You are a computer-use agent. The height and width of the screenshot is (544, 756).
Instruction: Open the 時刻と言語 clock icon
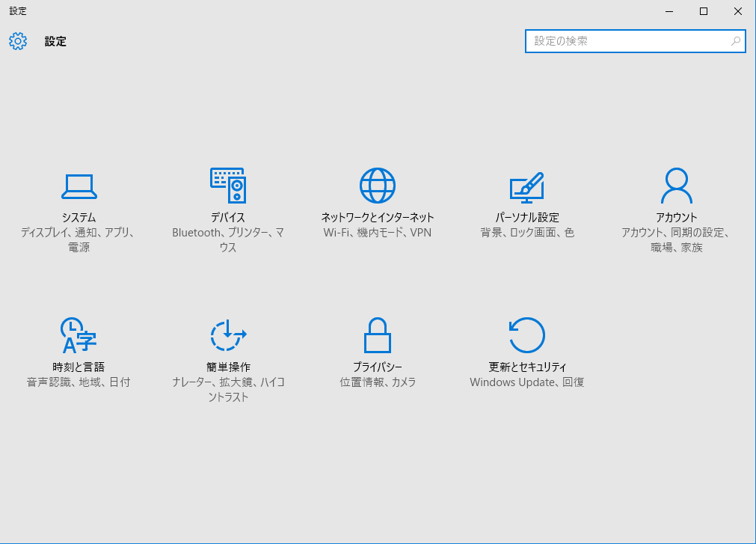click(x=79, y=335)
